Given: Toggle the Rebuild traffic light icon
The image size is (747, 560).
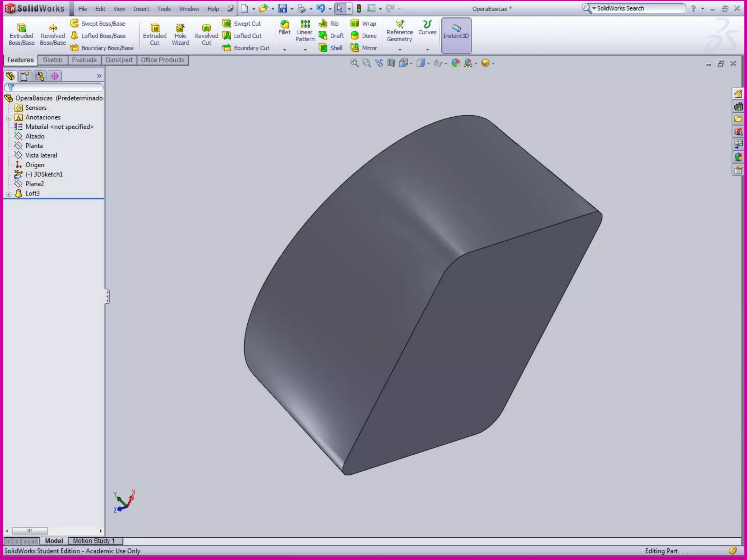Looking at the screenshot, I should coord(359,8).
